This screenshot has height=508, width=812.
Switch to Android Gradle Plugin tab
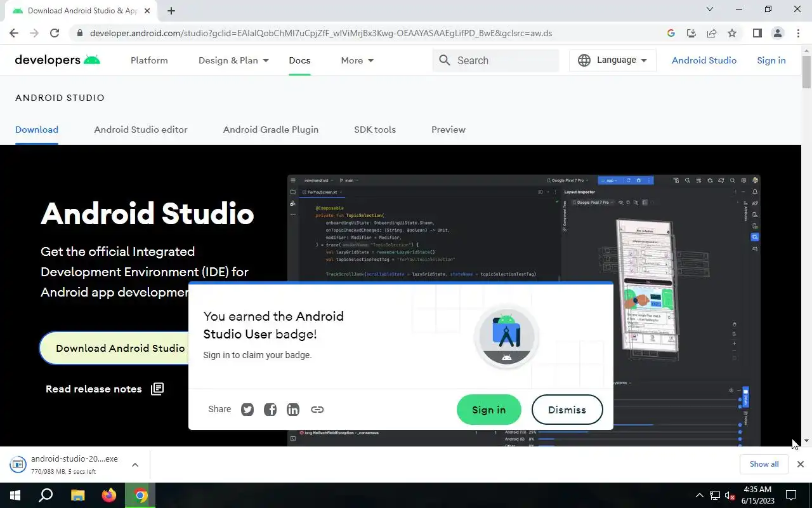point(271,130)
